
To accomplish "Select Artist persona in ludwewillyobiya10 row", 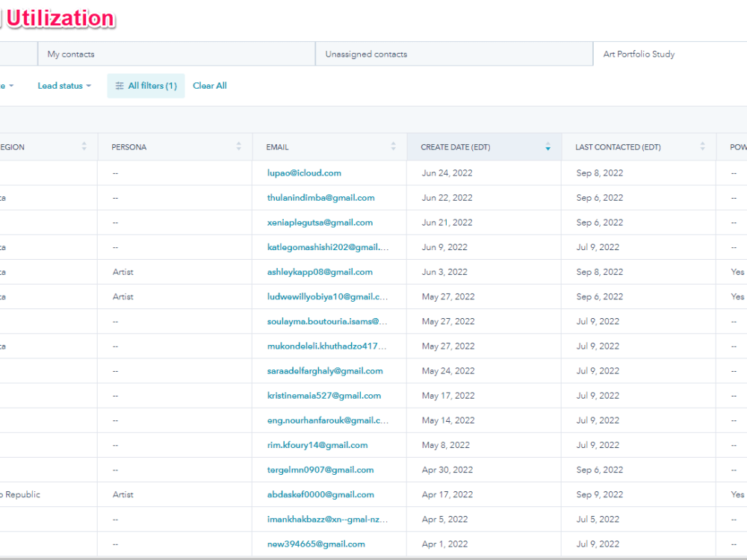I will [x=123, y=296].
